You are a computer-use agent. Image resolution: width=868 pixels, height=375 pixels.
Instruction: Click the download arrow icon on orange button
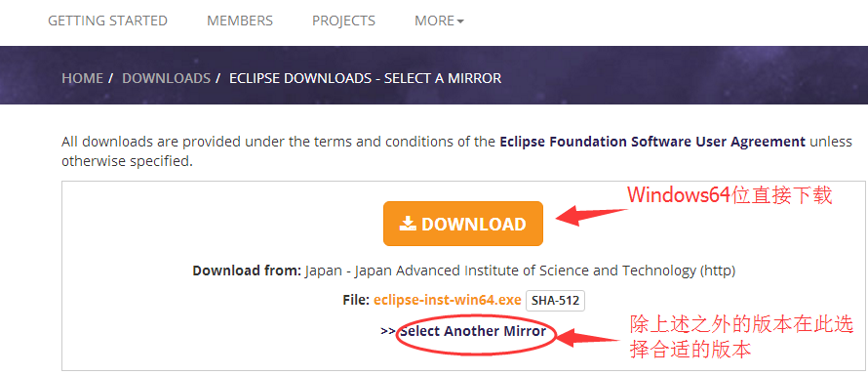coord(408,224)
